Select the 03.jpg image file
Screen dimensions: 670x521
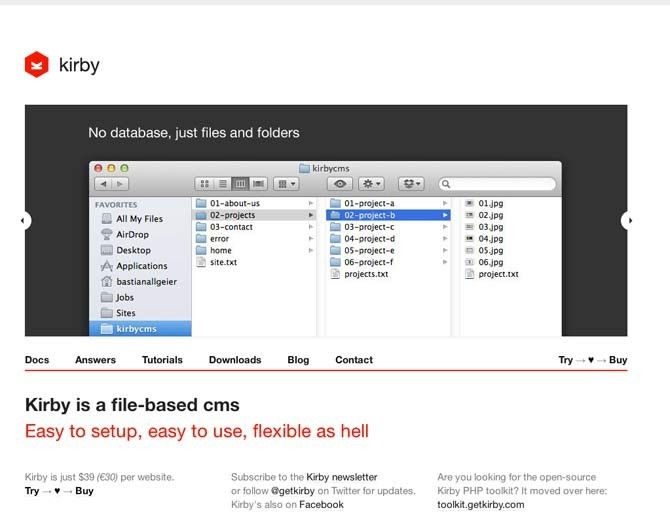(x=484, y=227)
